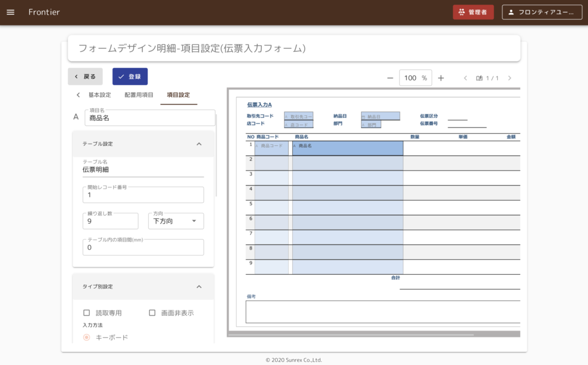The image size is (588, 365).
Task: Switch to the 基本設定 tab
Action: click(99, 95)
